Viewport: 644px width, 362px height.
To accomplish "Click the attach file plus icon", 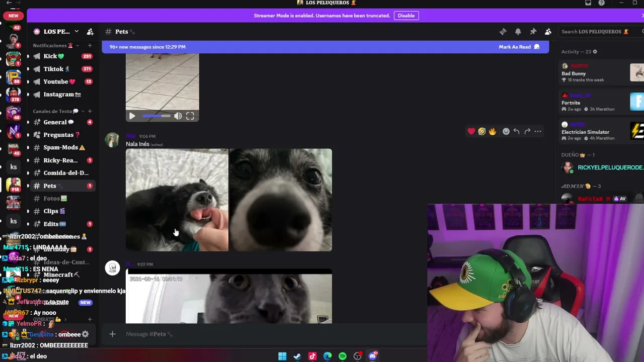I will [x=112, y=334].
